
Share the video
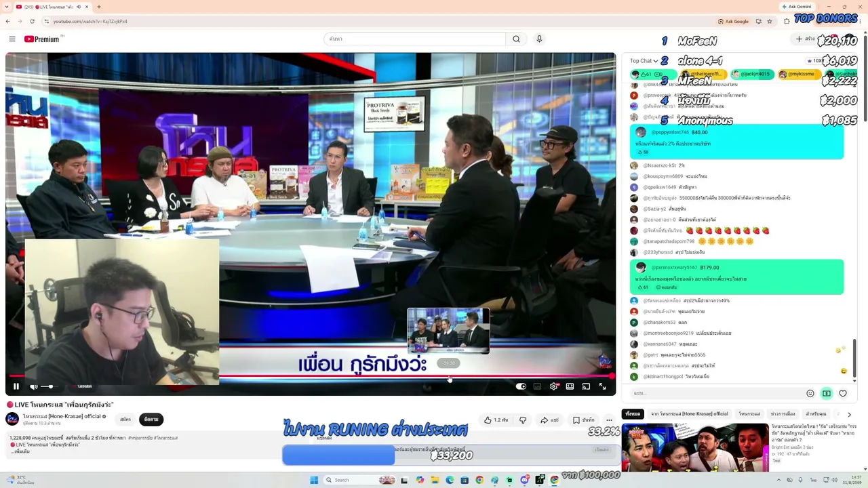pyautogui.click(x=549, y=420)
